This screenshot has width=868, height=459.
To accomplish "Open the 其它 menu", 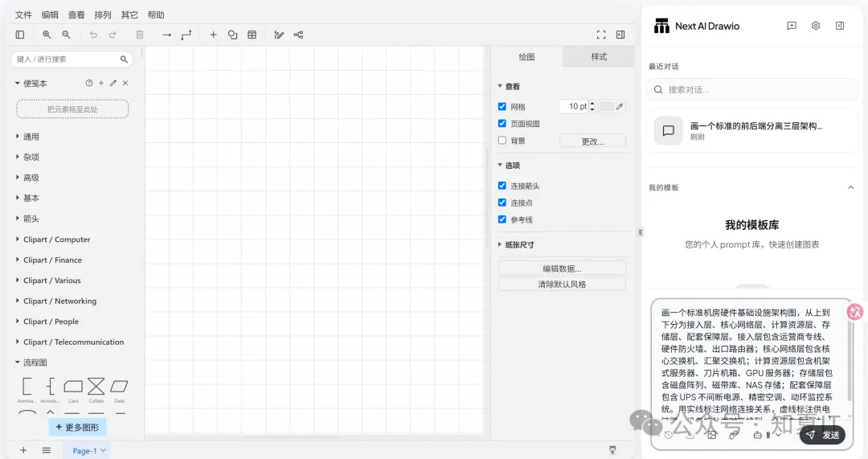I will point(129,15).
